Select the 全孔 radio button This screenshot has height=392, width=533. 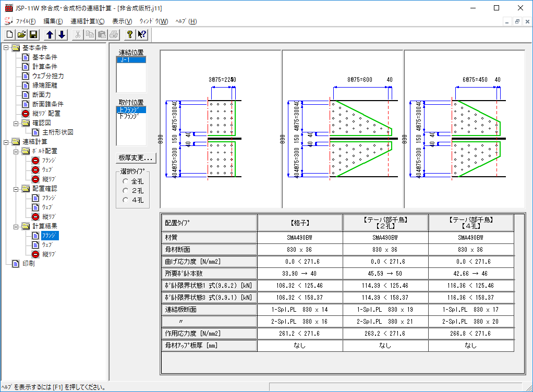pyautogui.click(x=125, y=181)
